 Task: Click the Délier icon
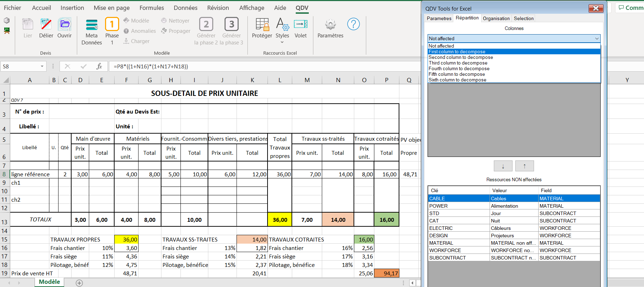[x=46, y=24]
